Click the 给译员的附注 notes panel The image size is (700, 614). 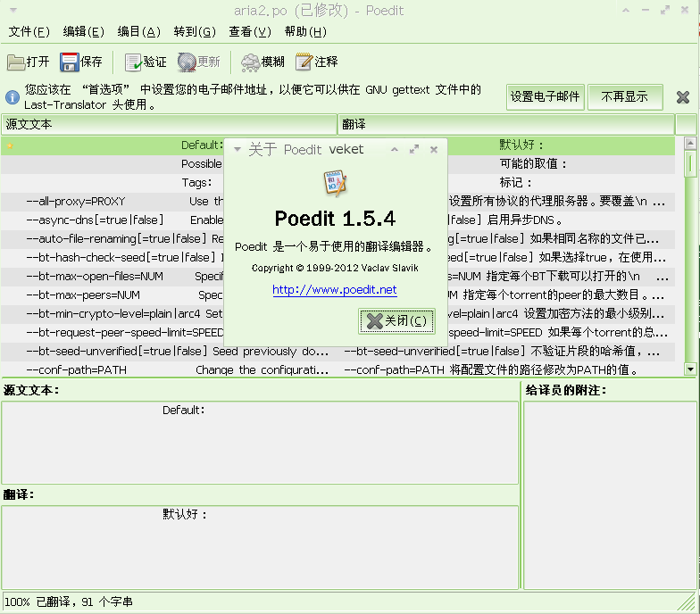609,495
